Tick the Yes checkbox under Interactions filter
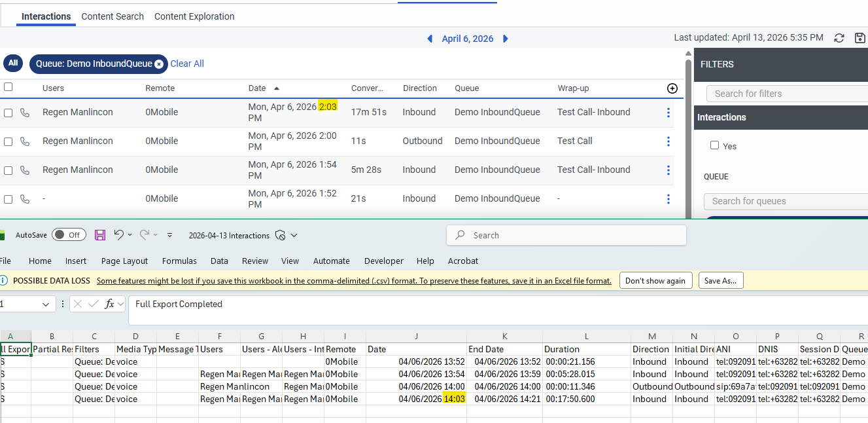 click(714, 145)
